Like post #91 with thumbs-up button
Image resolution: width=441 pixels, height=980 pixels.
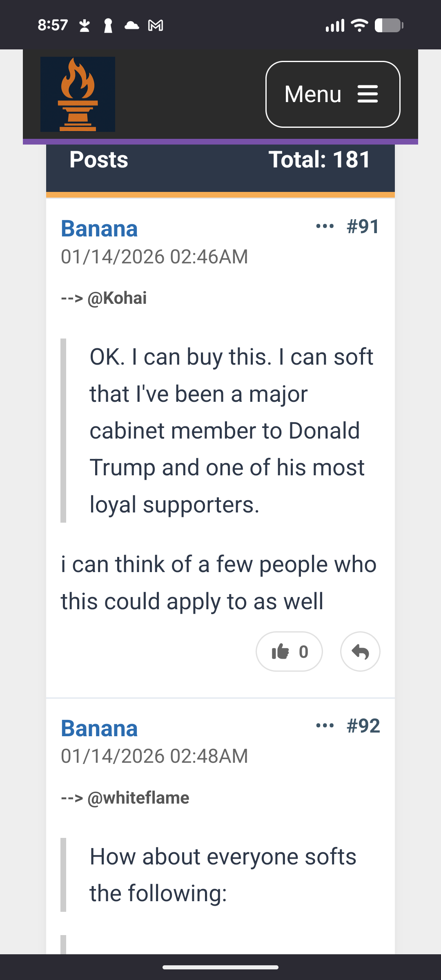[x=289, y=652]
